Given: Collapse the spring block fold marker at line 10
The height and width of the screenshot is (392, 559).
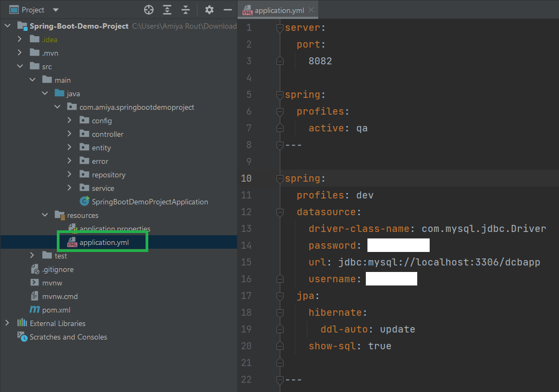Looking at the screenshot, I should (280, 178).
